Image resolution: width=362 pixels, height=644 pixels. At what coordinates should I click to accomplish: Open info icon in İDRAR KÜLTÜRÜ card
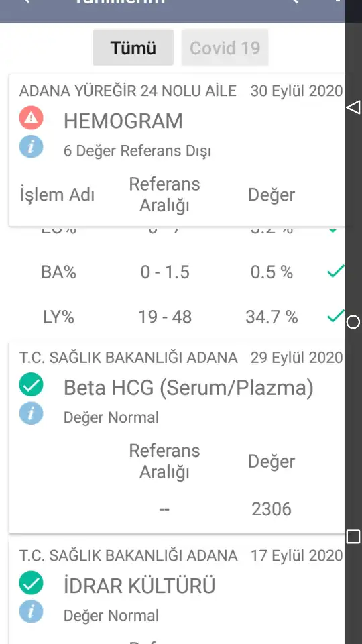coord(32,612)
